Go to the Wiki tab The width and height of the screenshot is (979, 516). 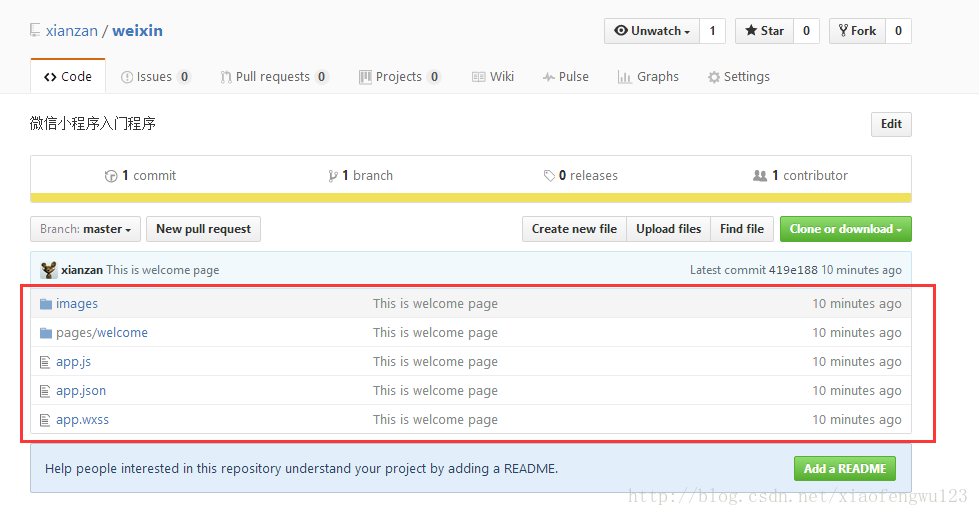point(493,76)
